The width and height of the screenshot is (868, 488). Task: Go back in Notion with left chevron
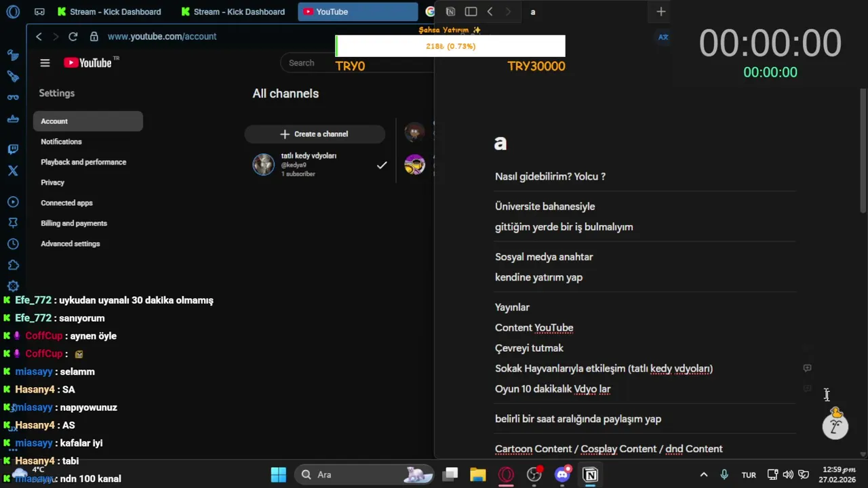[x=490, y=12]
